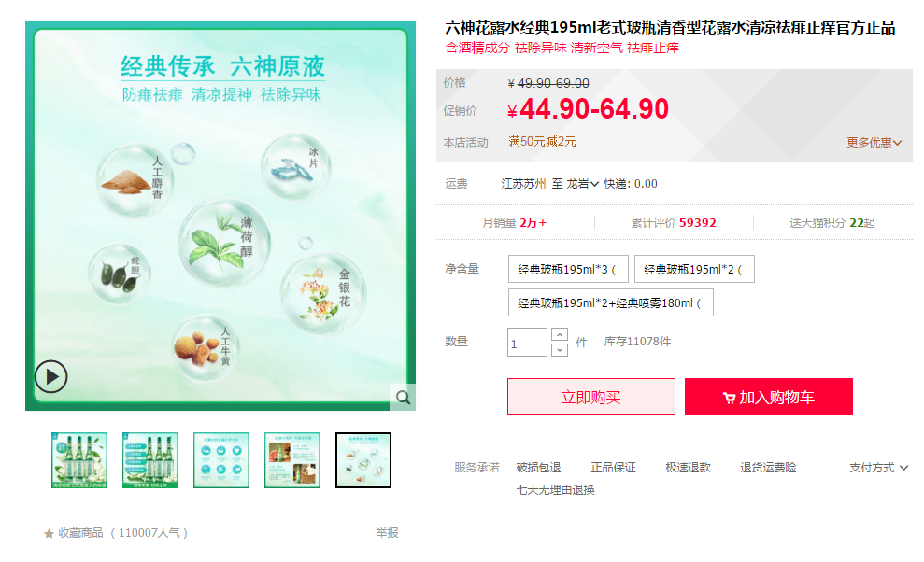
Task: Expand 更多优惠 promotions dropdown
Action: tap(874, 143)
